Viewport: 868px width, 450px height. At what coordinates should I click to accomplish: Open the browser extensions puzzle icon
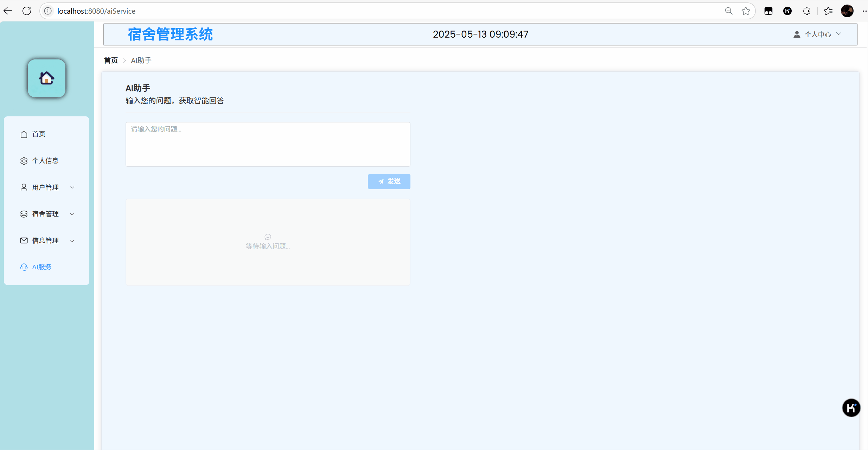[806, 11]
